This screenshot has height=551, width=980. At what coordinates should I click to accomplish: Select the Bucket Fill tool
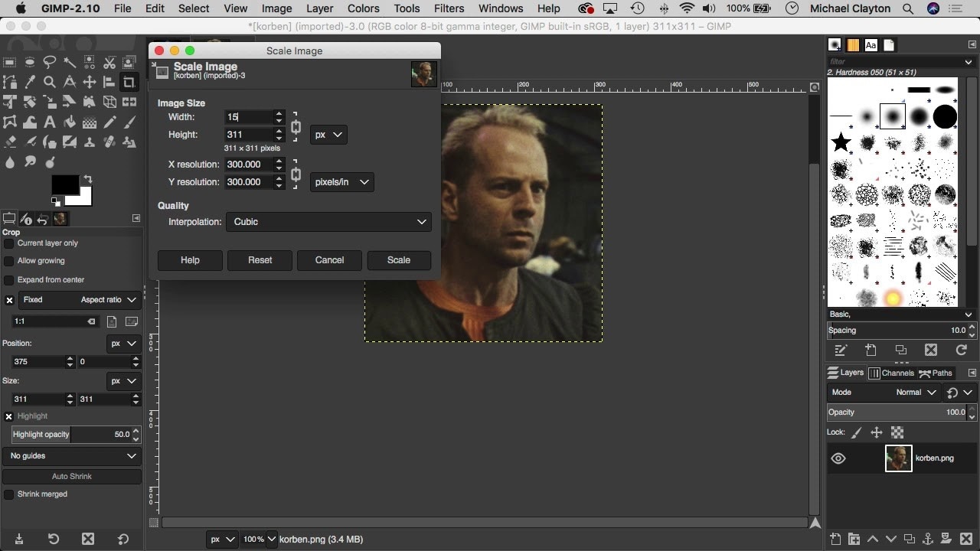pos(70,122)
